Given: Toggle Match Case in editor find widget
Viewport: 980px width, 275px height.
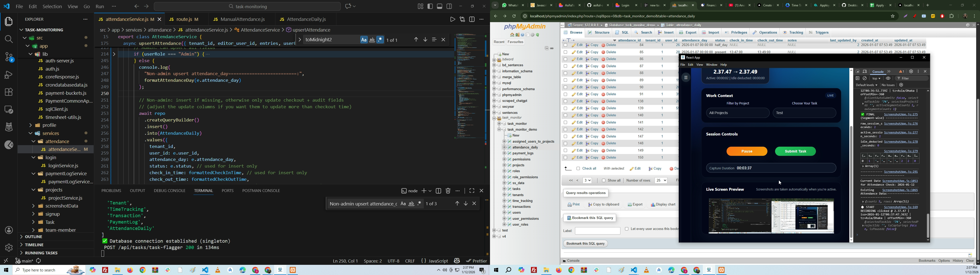Looking at the screenshot, I should pos(364,40).
